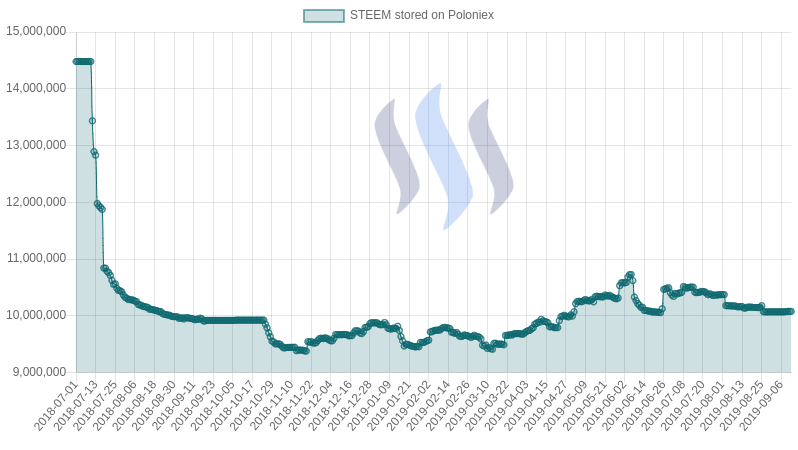Click the 2019-09-06 x-axis date label

click(x=761, y=406)
